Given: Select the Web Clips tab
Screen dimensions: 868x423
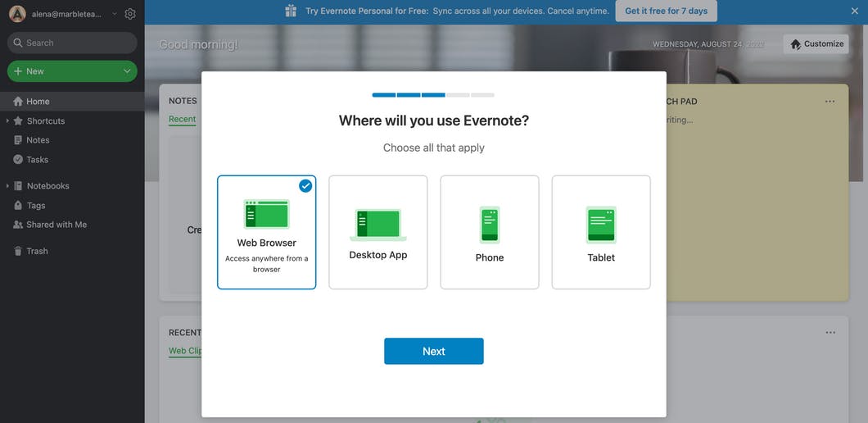Looking at the screenshot, I should tap(185, 351).
